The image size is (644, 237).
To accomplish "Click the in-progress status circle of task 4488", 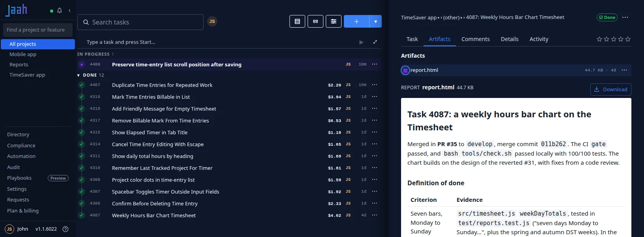I will 82,64.
